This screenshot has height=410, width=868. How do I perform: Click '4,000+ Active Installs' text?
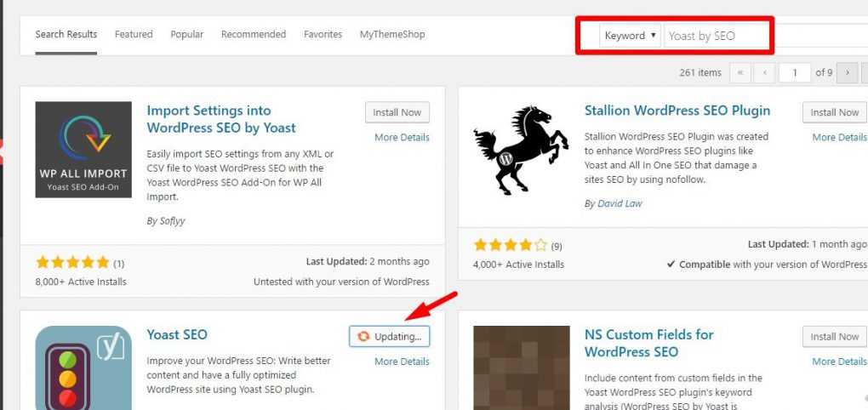[x=519, y=265]
